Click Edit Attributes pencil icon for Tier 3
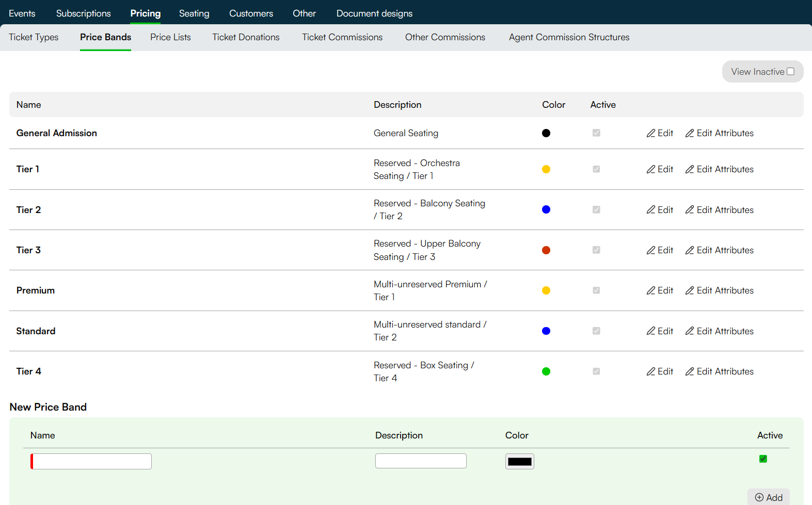The width and height of the screenshot is (812, 505). (x=690, y=250)
